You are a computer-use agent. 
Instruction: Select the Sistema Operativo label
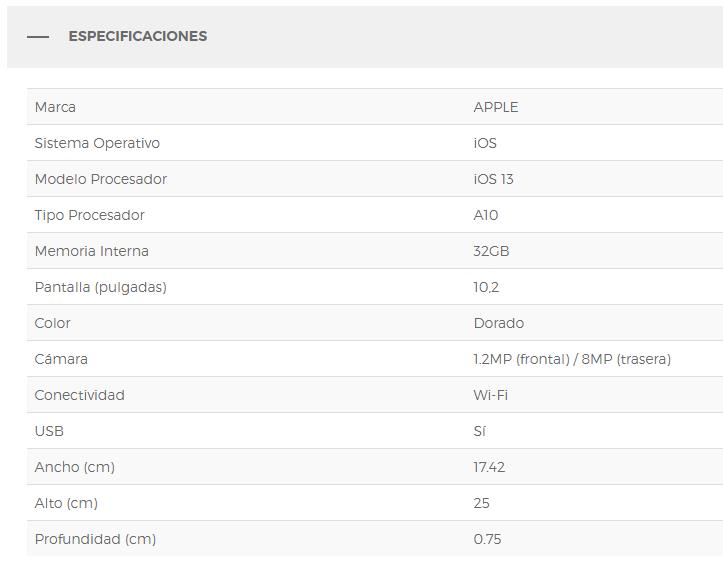click(x=97, y=143)
